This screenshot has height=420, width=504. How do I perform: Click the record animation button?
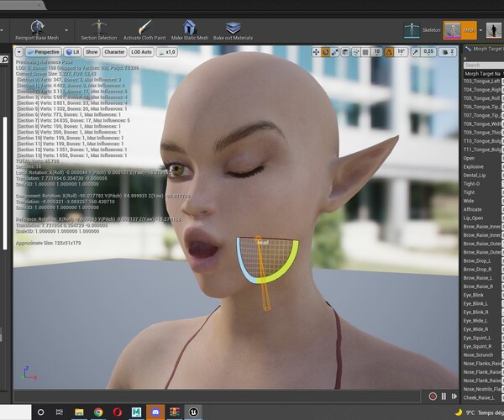tap(433, 396)
